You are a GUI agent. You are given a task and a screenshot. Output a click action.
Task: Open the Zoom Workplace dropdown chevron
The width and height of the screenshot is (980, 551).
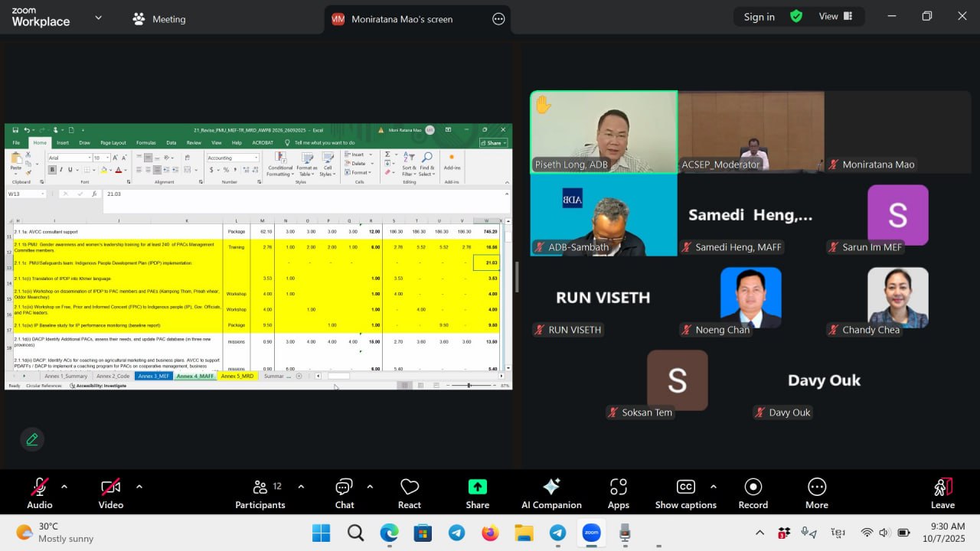pyautogui.click(x=98, y=18)
